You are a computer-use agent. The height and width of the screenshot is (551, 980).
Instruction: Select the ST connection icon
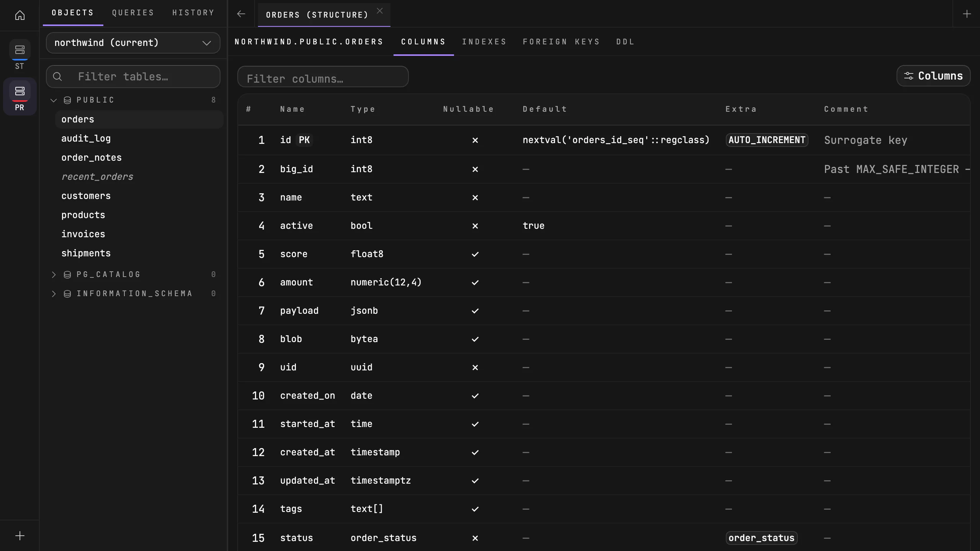pos(20,50)
